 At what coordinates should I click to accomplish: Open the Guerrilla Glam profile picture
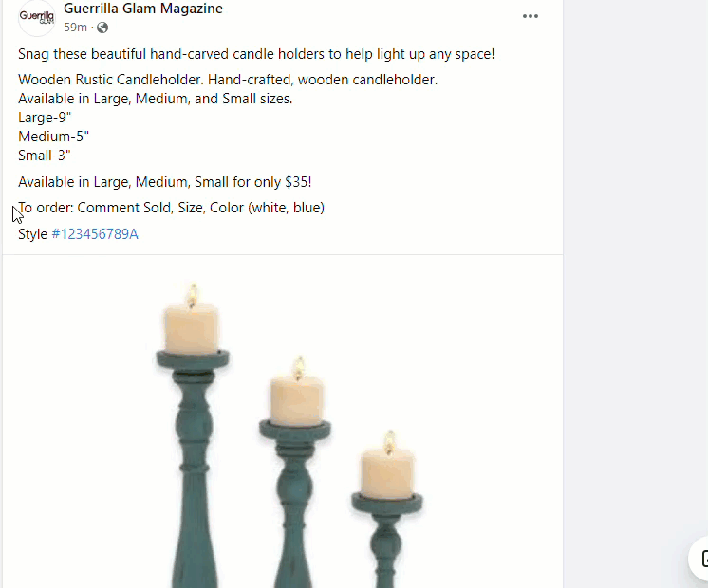37,17
